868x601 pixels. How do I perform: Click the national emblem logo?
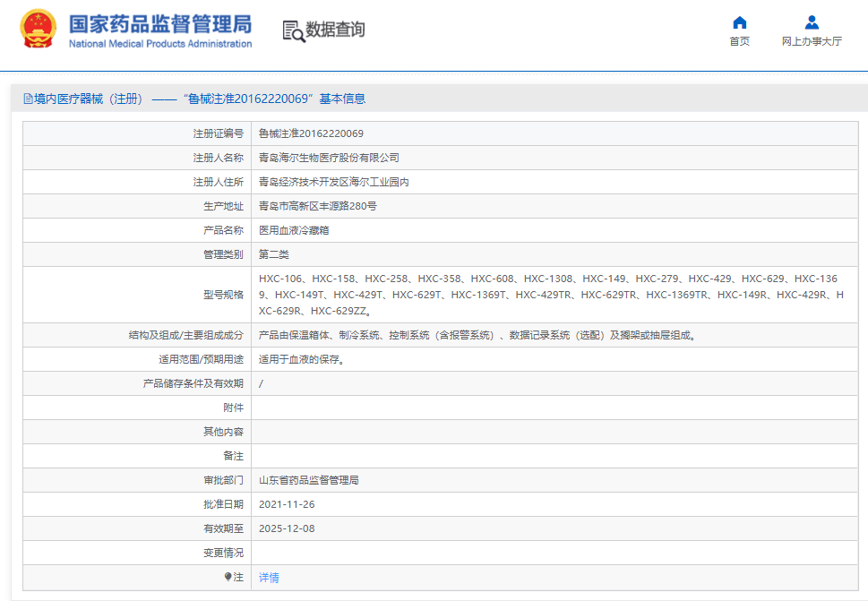click(x=38, y=30)
